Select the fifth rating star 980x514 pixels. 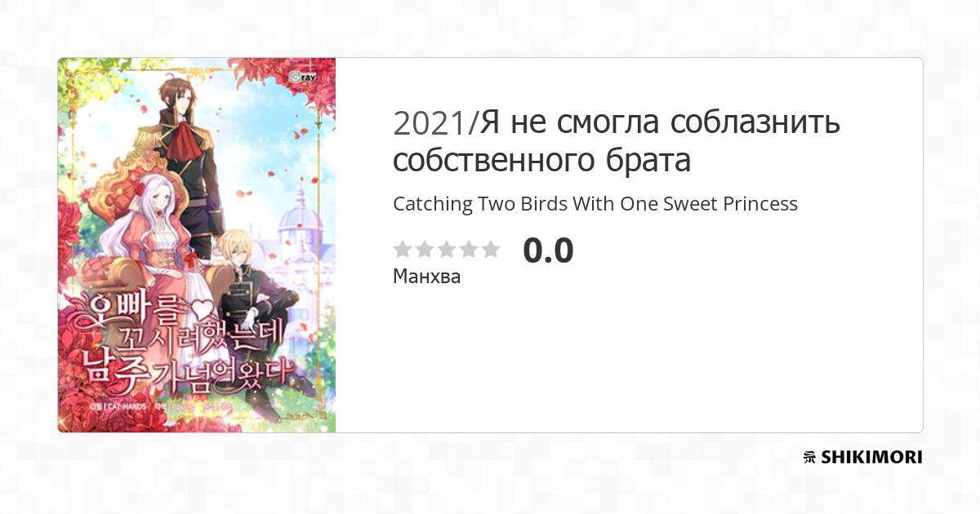pyautogui.click(x=490, y=249)
